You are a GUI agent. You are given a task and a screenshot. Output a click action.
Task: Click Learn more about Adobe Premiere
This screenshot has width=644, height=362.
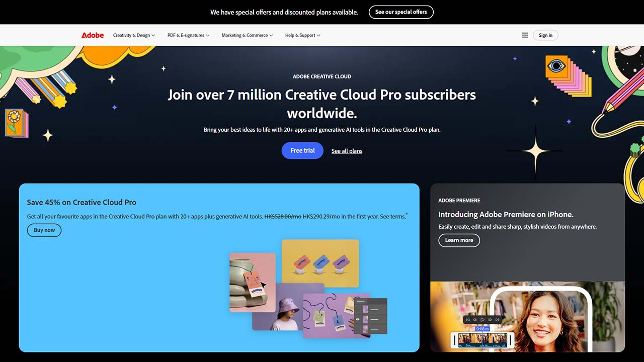coord(459,240)
